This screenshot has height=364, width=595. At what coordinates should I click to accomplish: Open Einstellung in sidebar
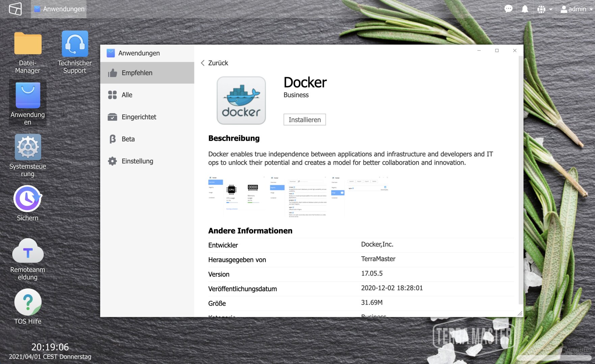(x=147, y=161)
